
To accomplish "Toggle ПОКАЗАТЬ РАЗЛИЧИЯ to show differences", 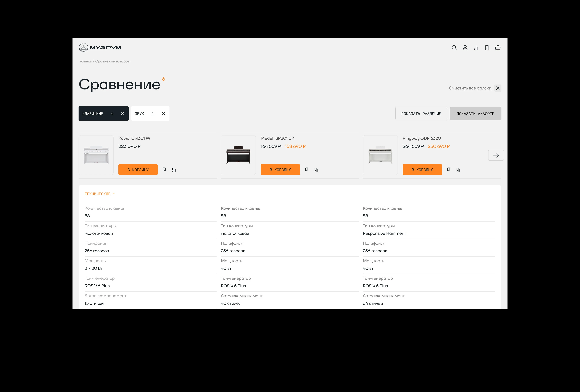I will click(421, 113).
